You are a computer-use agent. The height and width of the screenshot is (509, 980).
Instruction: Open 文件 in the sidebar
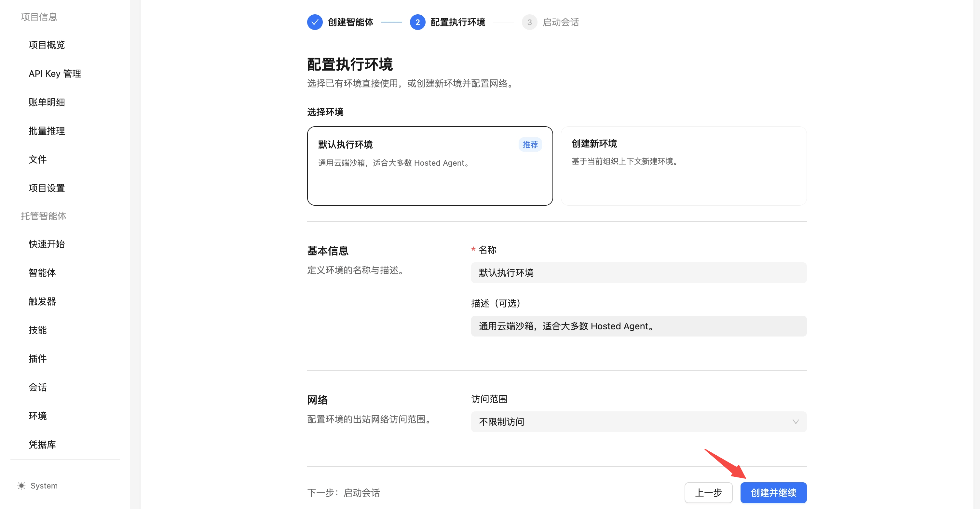[x=38, y=159]
